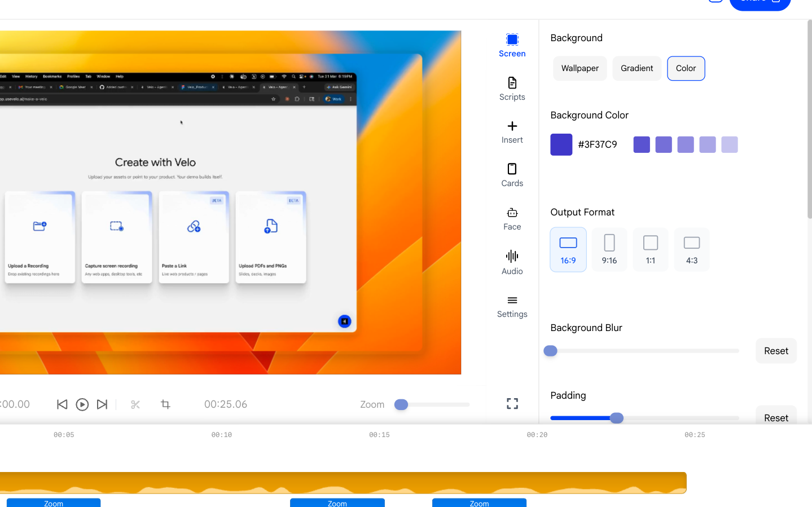Choose the 4:3 output format

pyautogui.click(x=692, y=250)
